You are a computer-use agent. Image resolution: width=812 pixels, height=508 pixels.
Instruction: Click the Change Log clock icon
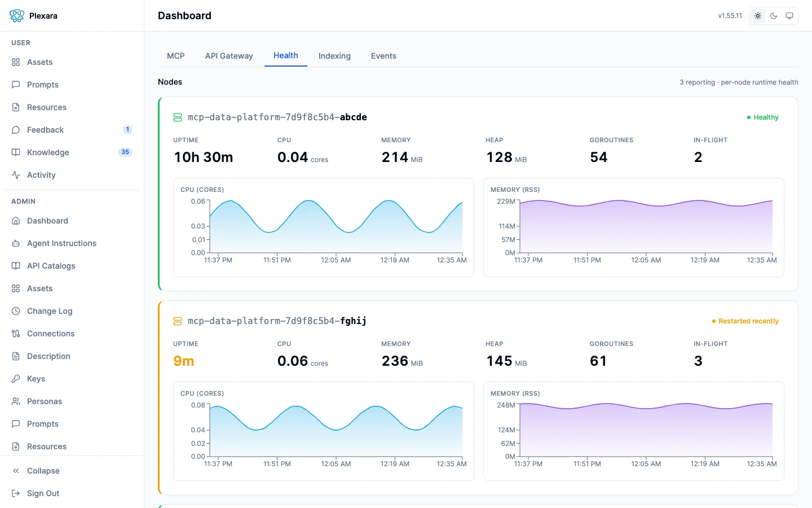tap(16, 311)
